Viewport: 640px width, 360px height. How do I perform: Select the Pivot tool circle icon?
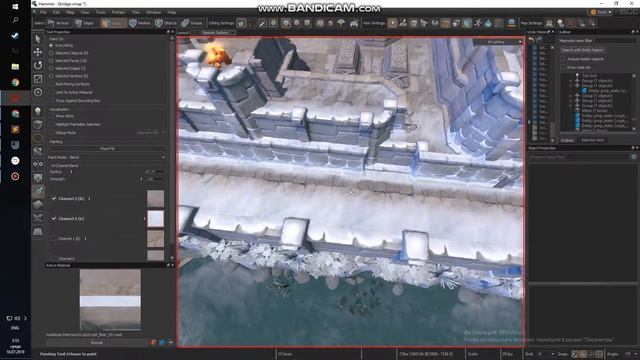[38, 92]
